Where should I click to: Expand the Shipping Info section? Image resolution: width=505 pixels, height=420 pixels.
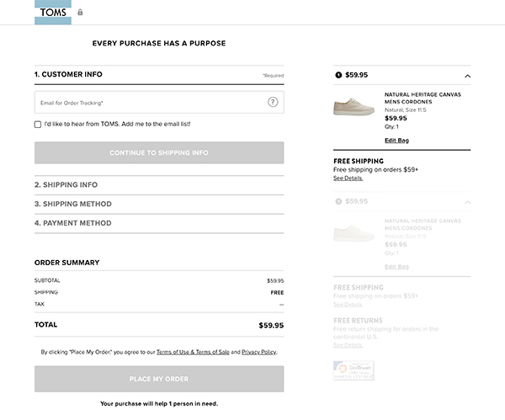point(66,184)
